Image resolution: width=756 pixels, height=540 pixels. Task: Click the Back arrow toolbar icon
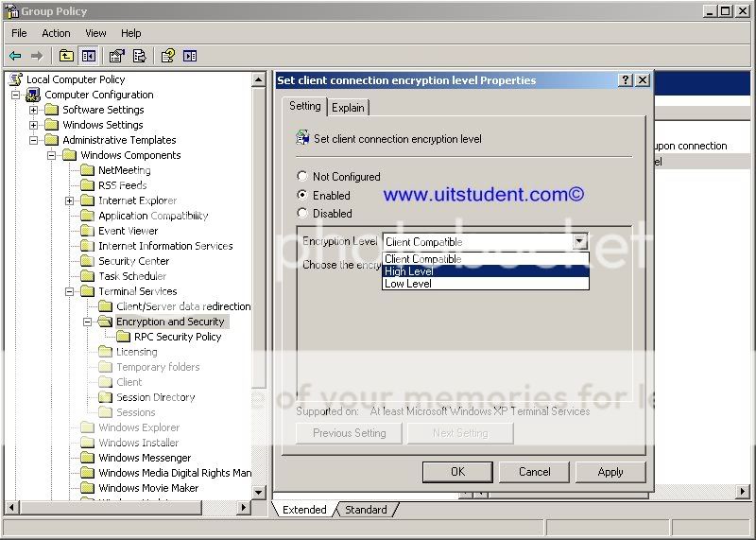[x=15, y=56]
